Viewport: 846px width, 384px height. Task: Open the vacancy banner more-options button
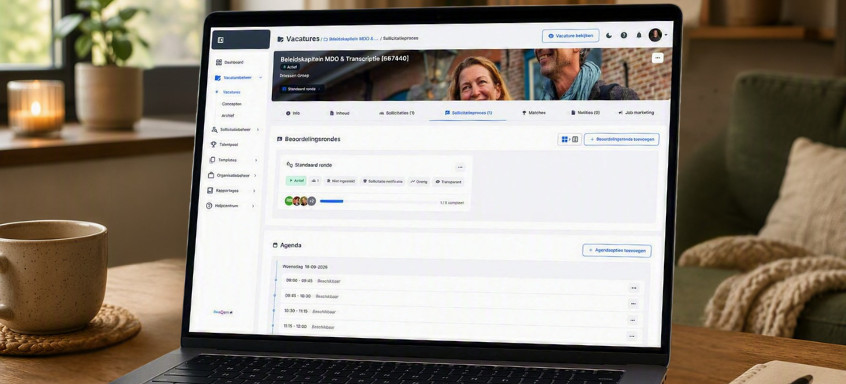pos(657,58)
